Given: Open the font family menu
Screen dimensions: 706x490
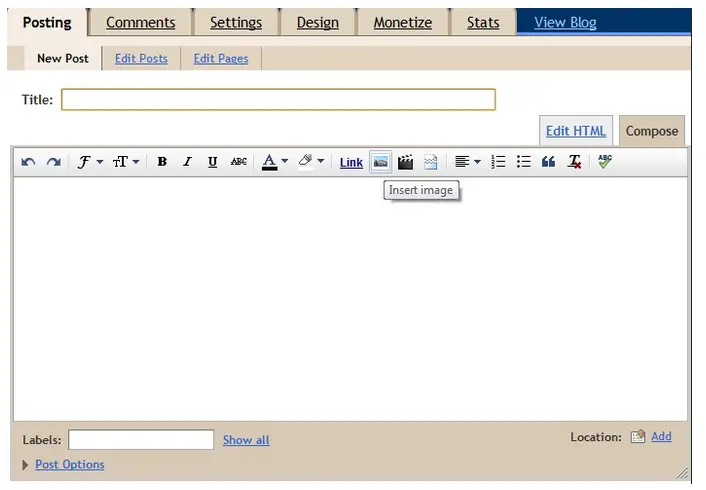Looking at the screenshot, I should point(90,162).
